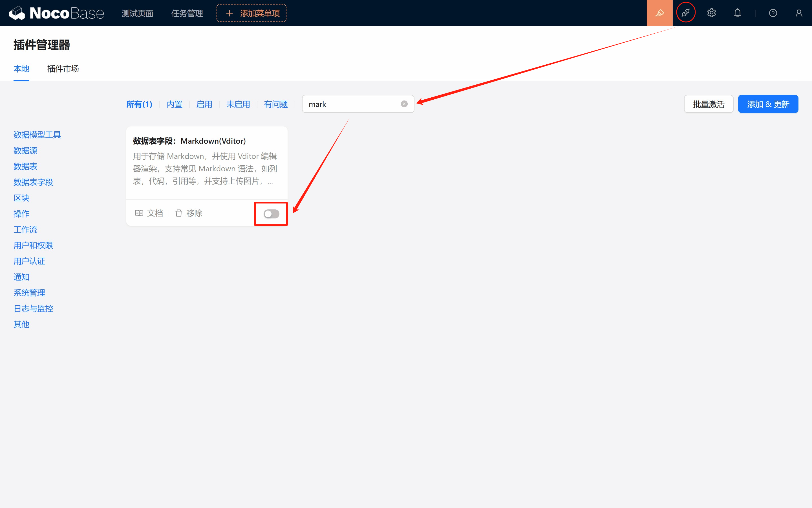Click plugin title 数据表字段：Markdown(Vditor)
The image size is (812, 508).
[189, 141]
